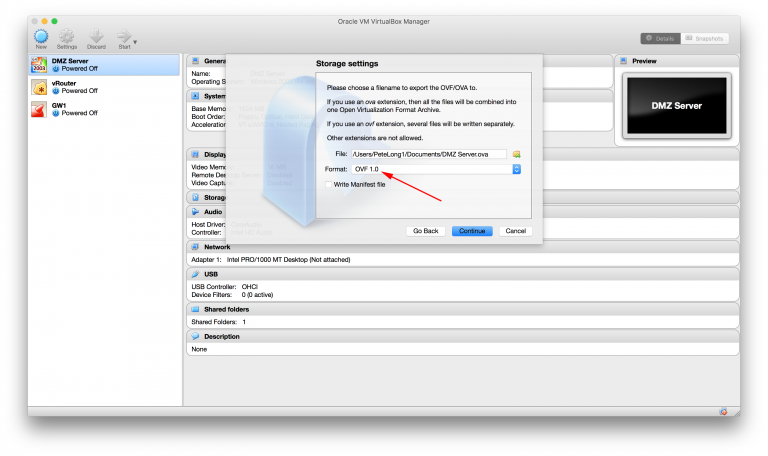Viewport: 768px width, 456px height.
Task: Click the Network section icon
Action: (195, 247)
